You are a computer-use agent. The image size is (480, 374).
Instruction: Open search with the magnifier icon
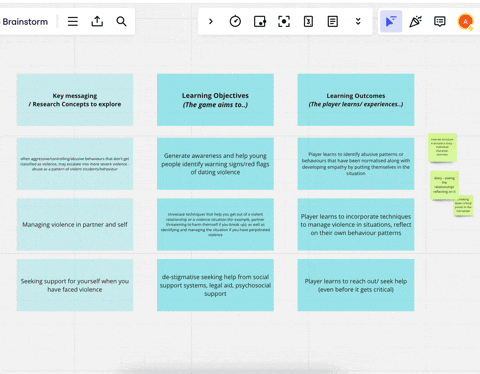(121, 22)
